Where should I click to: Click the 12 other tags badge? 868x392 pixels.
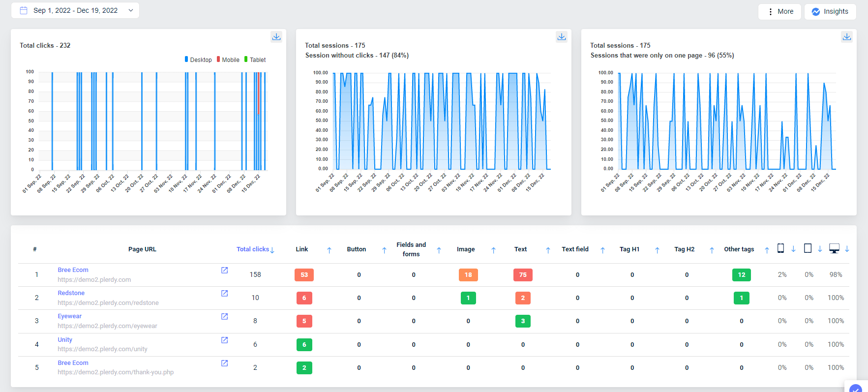pyautogui.click(x=742, y=275)
